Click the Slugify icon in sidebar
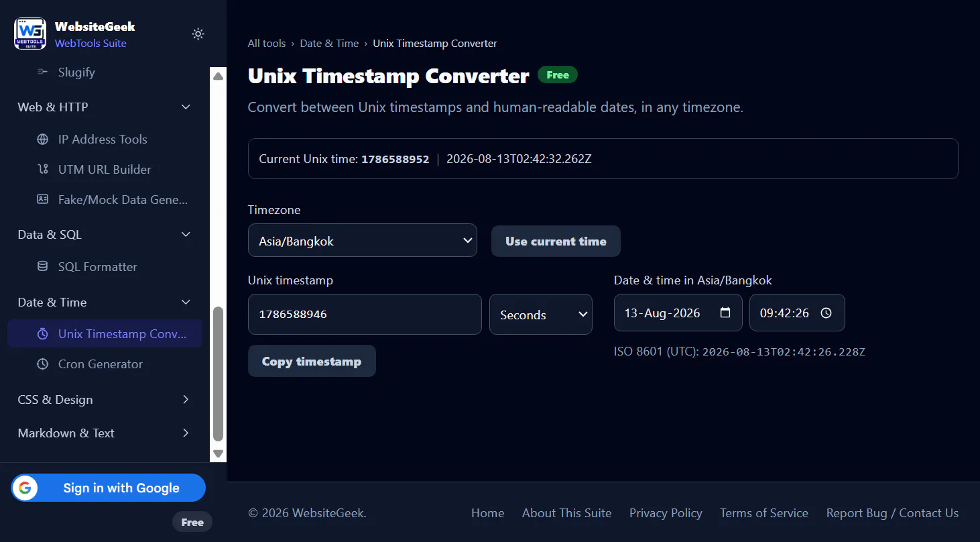 coord(42,72)
